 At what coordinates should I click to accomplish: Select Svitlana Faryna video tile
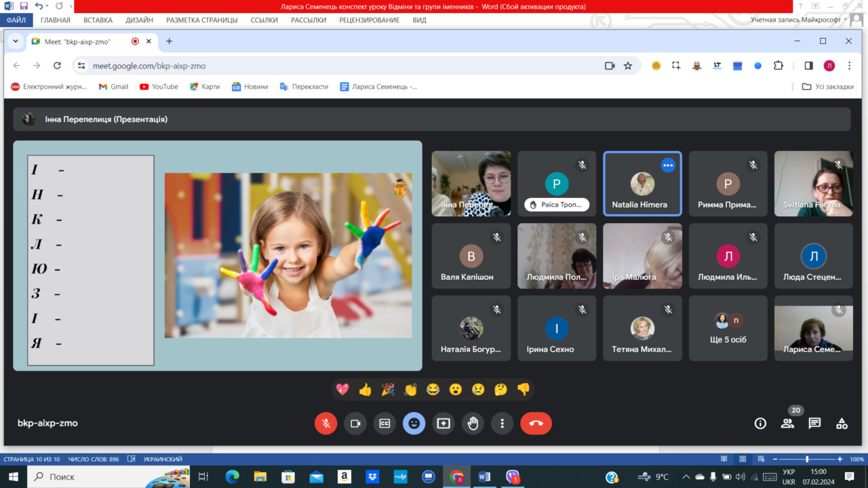[814, 184]
